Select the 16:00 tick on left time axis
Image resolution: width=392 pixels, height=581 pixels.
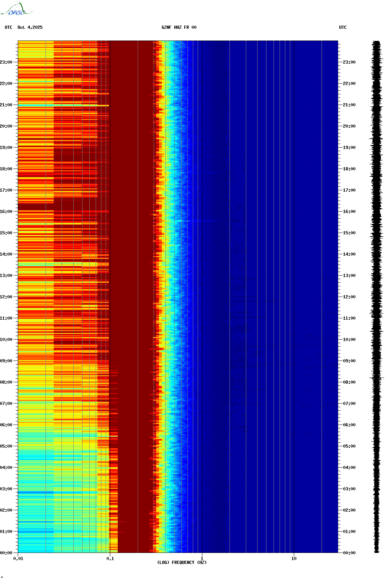(6, 212)
